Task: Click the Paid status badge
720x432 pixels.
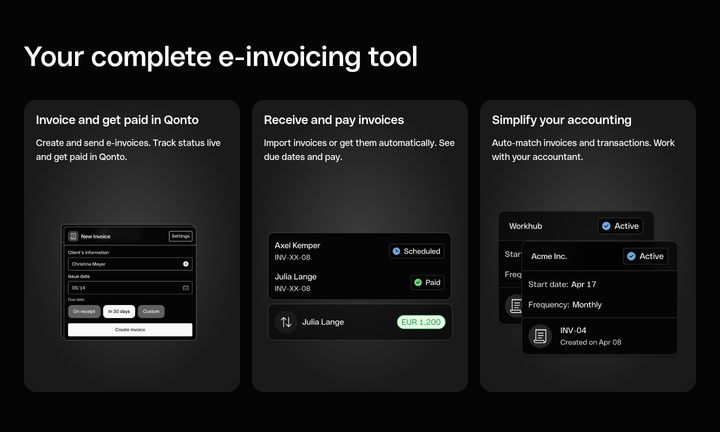Action: tap(427, 282)
